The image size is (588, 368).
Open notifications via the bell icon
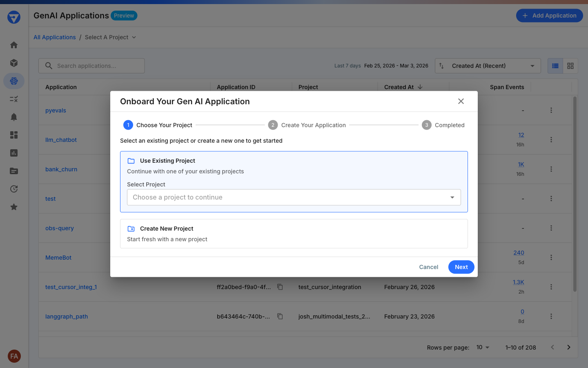pyautogui.click(x=13, y=117)
